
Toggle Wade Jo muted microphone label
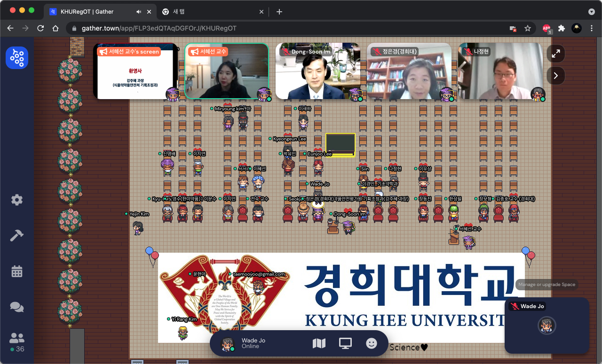point(527,306)
